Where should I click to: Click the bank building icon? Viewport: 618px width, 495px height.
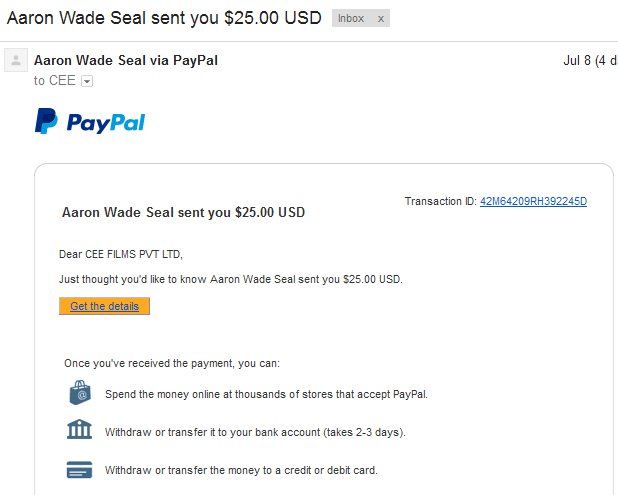pyautogui.click(x=79, y=430)
